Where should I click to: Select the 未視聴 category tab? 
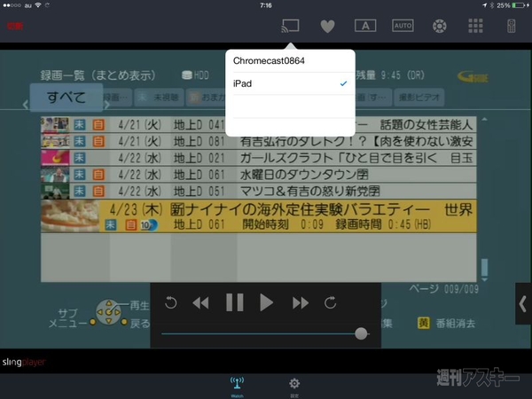point(159,98)
